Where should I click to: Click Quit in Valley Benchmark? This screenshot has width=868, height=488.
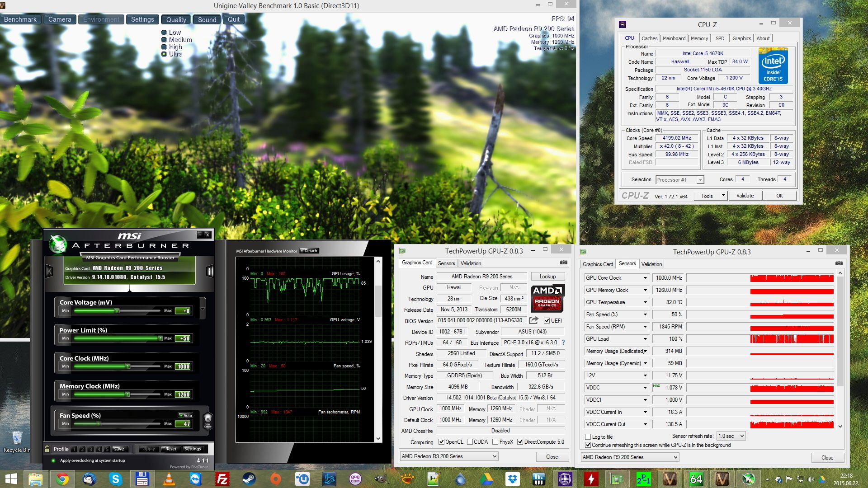point(234,19)
